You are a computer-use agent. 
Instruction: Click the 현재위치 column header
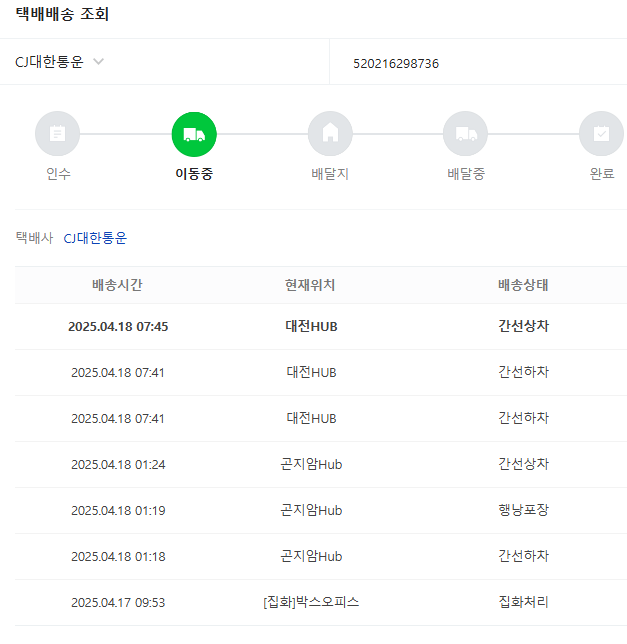coord(310,285)
